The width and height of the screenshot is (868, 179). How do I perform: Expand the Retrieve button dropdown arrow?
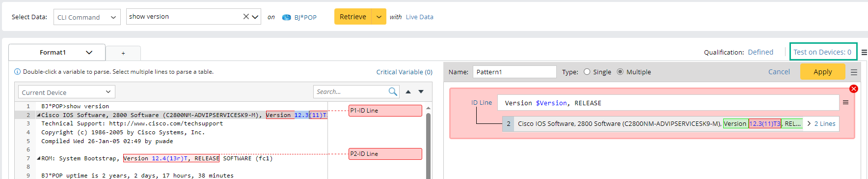(379, 17)
